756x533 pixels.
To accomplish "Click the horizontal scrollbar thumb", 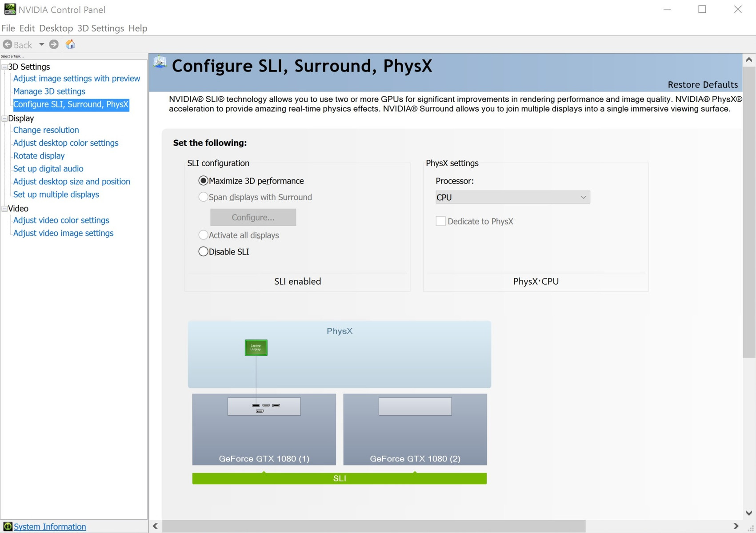I will [374, 526].
